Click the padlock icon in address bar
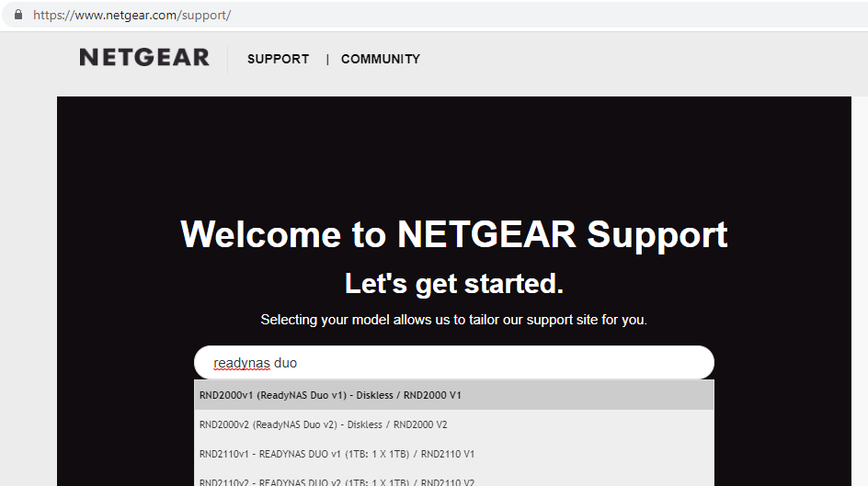This screenshot has width=868, height=486. [18, 15]
